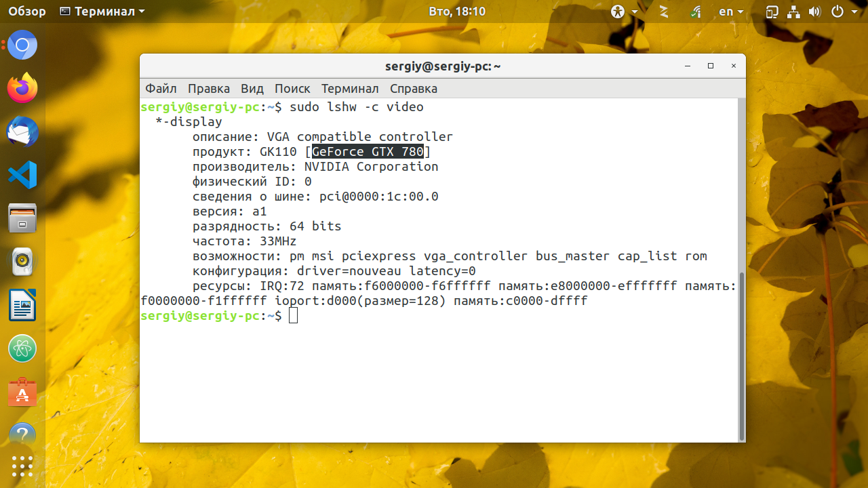Close the terminal window
The image size is (868, 488).
tap(734, 66)
